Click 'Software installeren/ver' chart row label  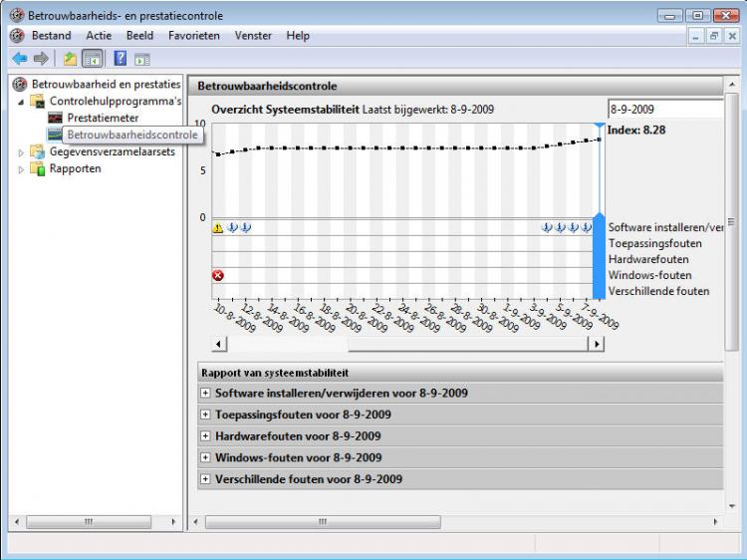tap(665, 227)
